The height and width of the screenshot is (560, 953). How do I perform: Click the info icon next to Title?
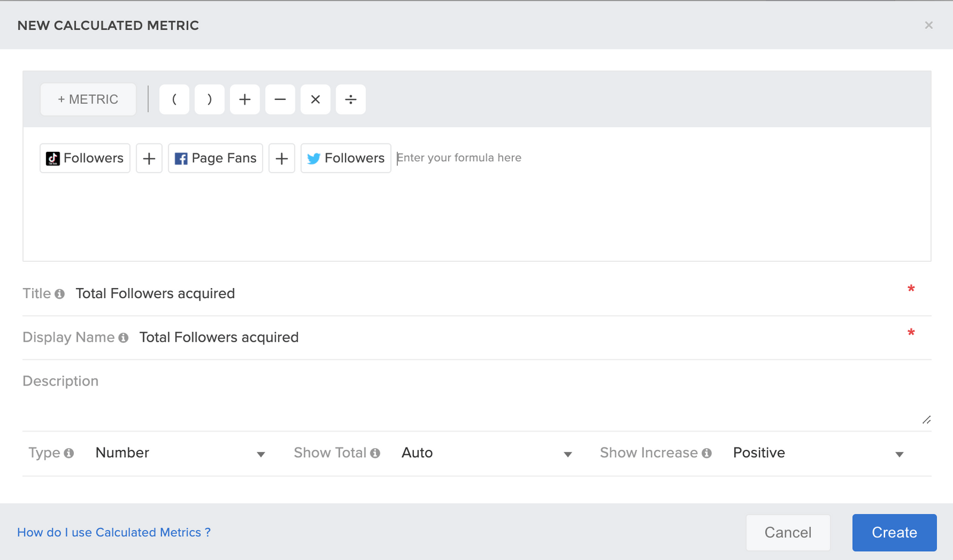click(x=60, y=293)
